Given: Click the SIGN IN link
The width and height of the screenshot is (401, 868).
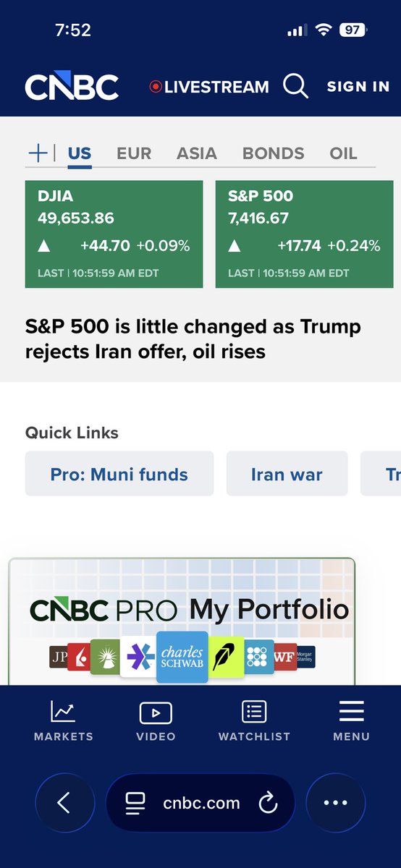Looking at the screenshot, I should (x=358, y=86).
